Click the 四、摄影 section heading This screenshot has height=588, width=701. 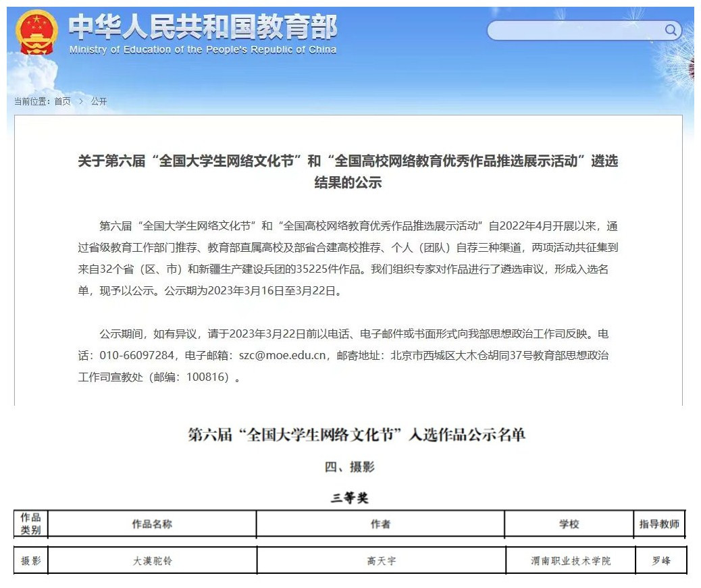tap(350, 467)
